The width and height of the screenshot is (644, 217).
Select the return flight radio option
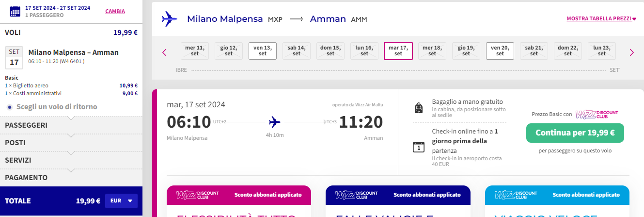coord(10,107)
